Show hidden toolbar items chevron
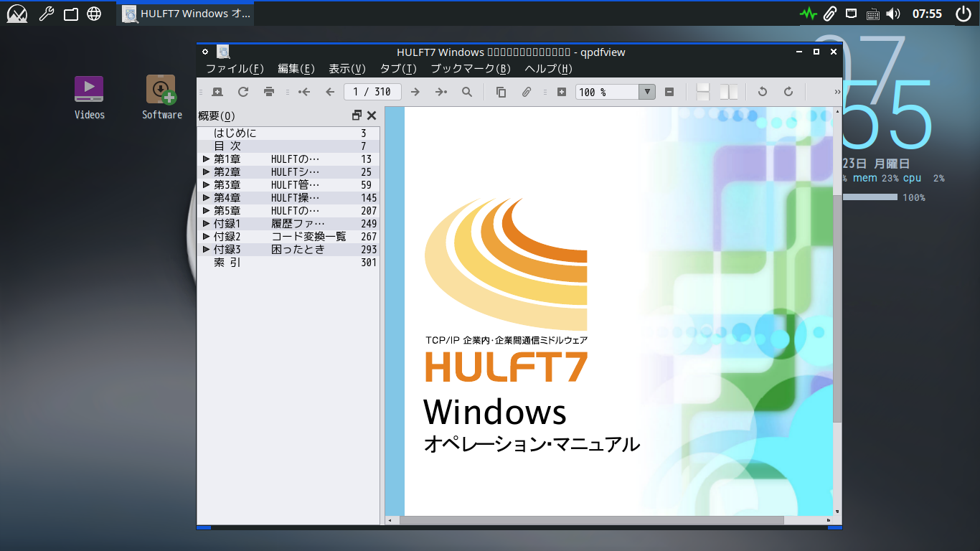 [x=837, y=92]
